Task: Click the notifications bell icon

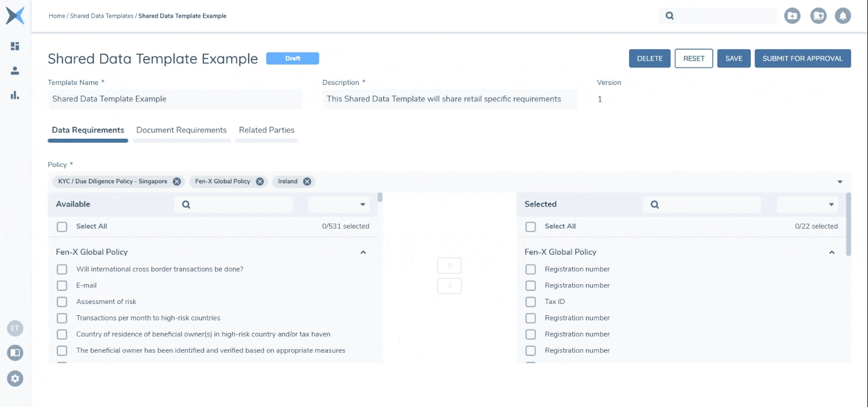Action: pyautogui.click(x=843, y=16)
